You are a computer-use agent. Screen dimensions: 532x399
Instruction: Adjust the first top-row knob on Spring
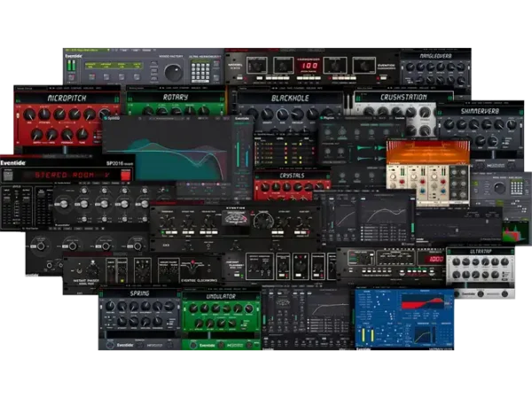pyautogui.click(x=110, y=307)
